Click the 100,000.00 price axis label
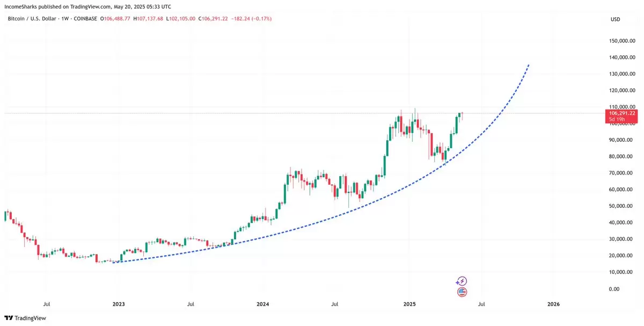 point(623,124)
